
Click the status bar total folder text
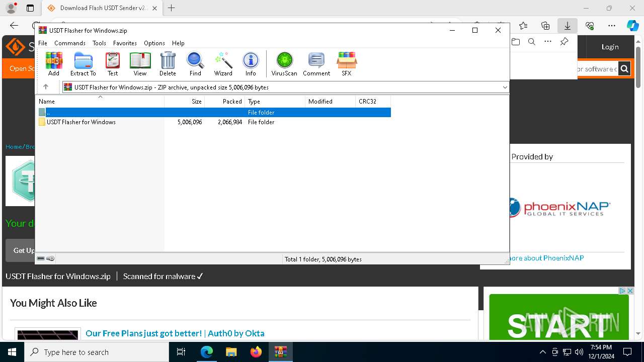pyautogui.click(x=323, y=259)
